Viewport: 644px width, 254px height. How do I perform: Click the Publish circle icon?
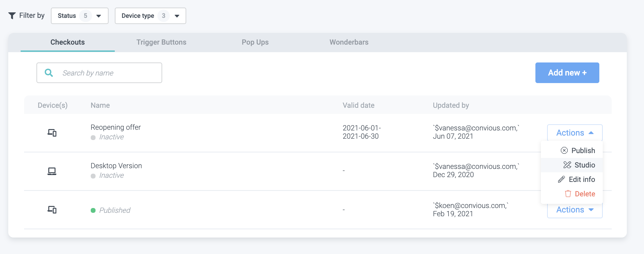pyautogui.click(x=564, y=151)
